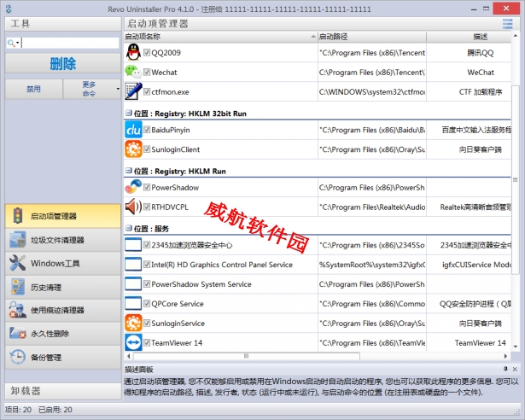Disable the SunloginClient checkbox
Image resolution: width=525 pixels, height=420 pixels.
[x=147, y=149]
